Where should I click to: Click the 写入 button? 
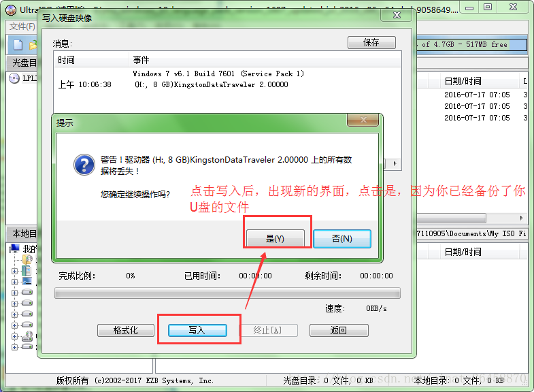point(197,330)
